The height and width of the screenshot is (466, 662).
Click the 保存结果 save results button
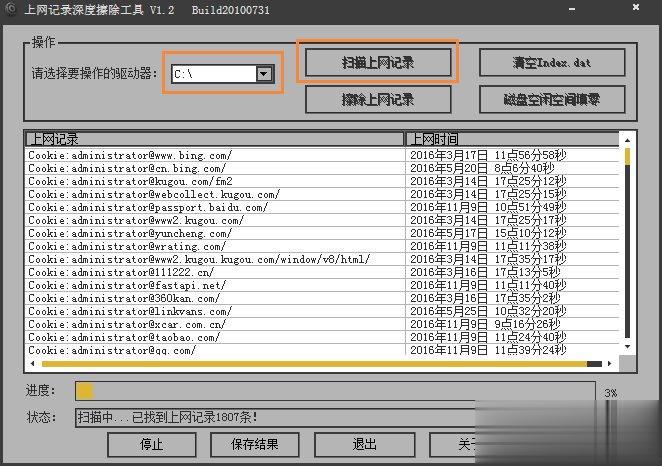(x=254, y=444)
